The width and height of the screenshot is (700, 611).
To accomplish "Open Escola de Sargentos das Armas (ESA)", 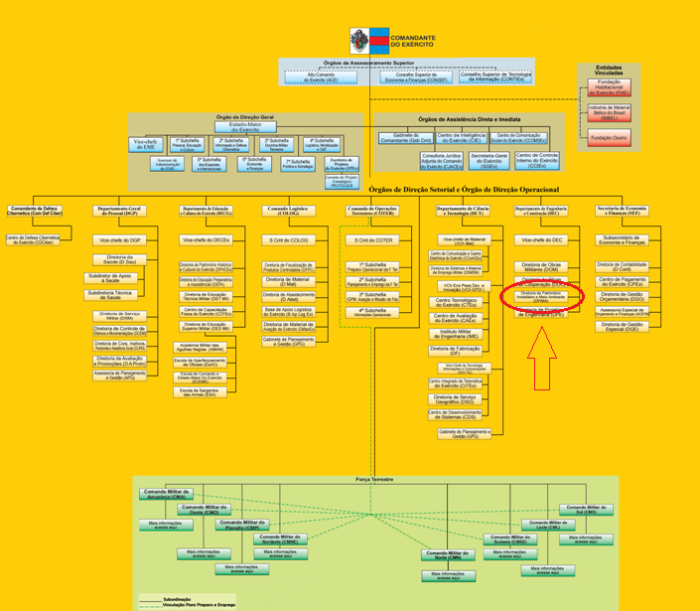I will pos(200,392).
